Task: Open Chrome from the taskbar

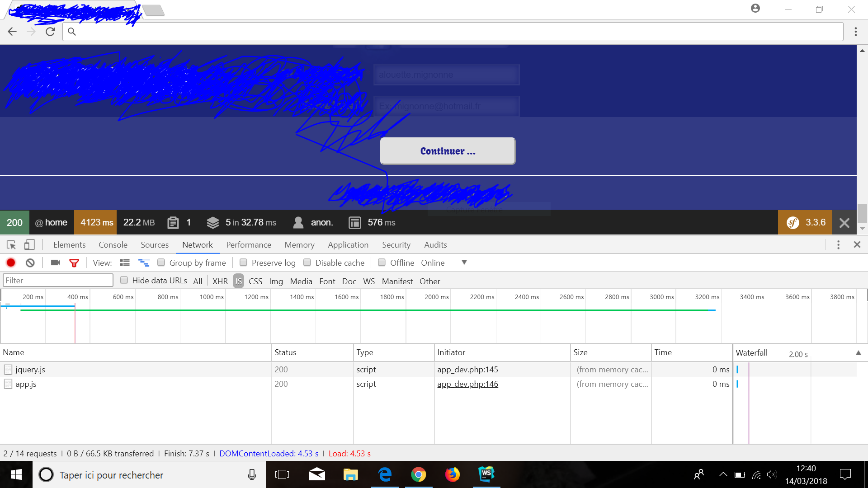Action: [419, 474]
